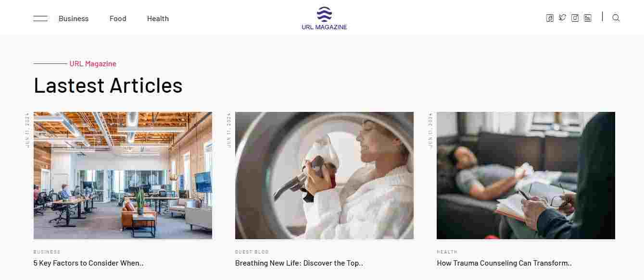
Task: Click the HEALTH category tag
Action: click(x=447, y=252)
